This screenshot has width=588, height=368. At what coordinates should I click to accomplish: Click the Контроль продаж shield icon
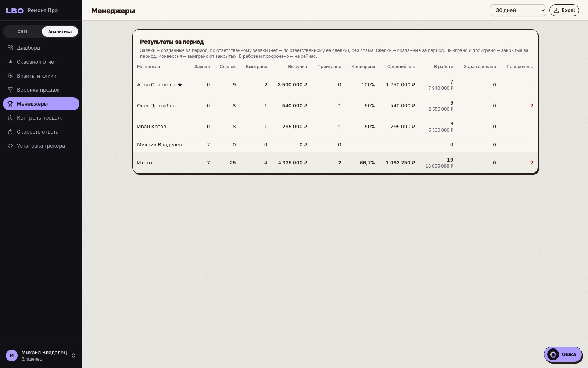click(10, 118)
